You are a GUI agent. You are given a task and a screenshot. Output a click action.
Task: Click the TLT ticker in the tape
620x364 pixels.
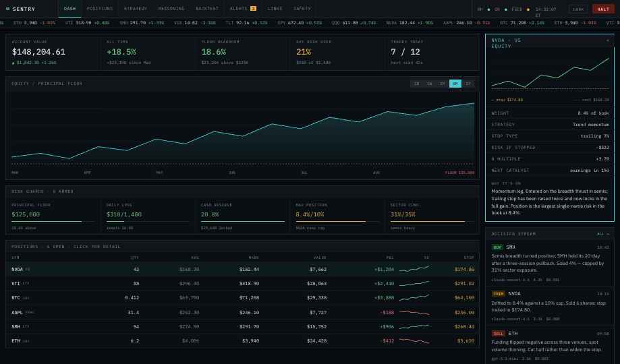point(246,23)
